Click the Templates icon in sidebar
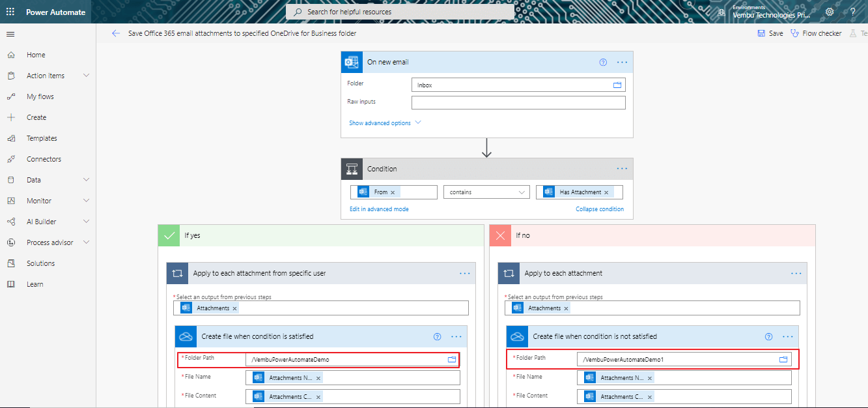 [x=10, y=138]
